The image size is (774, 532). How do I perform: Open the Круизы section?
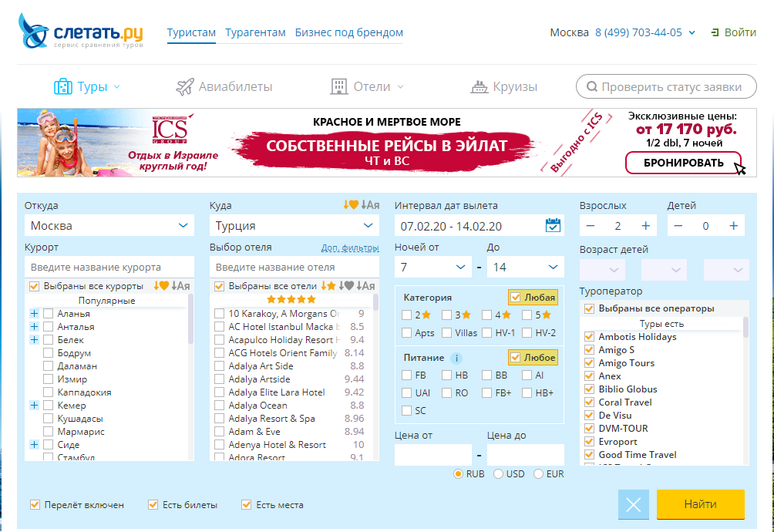[x=503, y=87]
